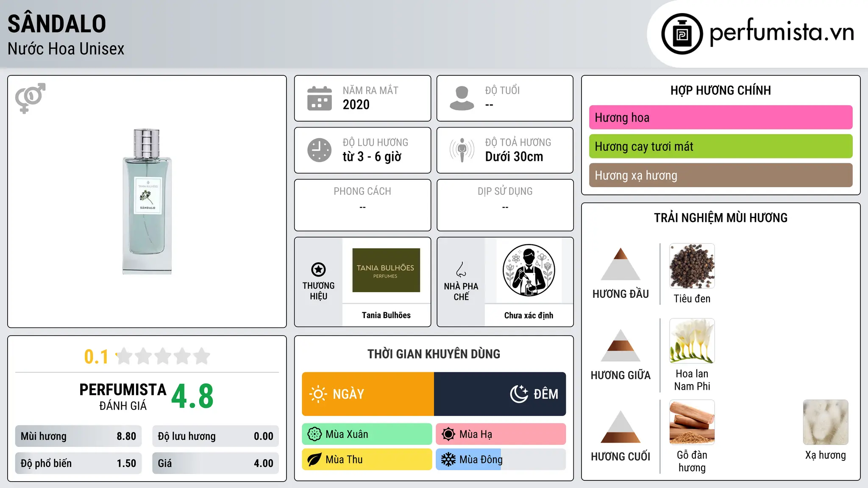Click the Gỗ đàn hương note label

tap(692, 461)
